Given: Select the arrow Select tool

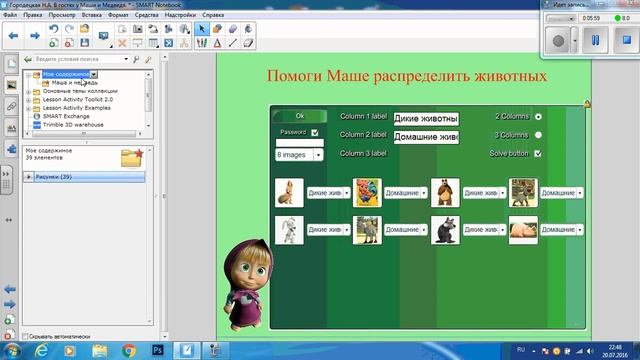Looking at the screenshot, I should click(202, 29).
